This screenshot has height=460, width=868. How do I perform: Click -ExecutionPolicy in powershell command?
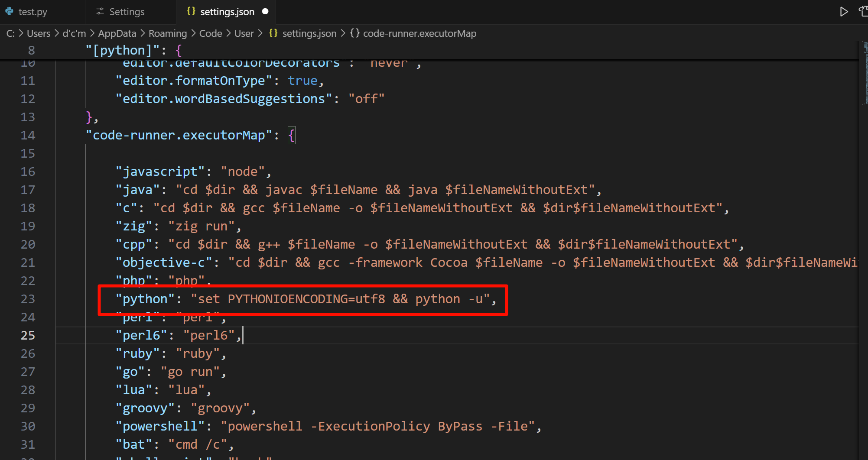[370, 426]
